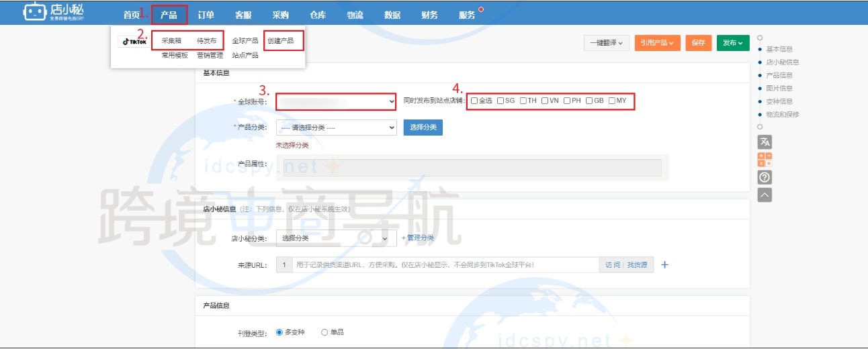
Task: Choose 待发布 in product submenu
Action: (207, 41)
